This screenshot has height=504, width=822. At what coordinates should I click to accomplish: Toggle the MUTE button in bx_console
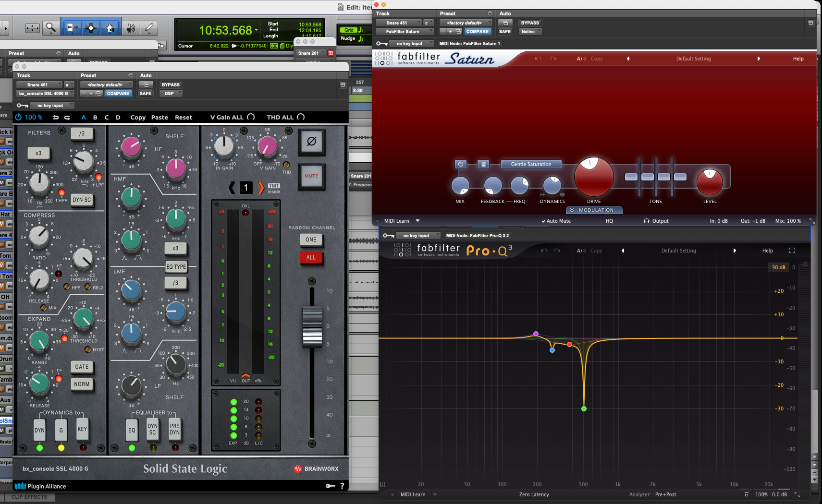[311, 176]
